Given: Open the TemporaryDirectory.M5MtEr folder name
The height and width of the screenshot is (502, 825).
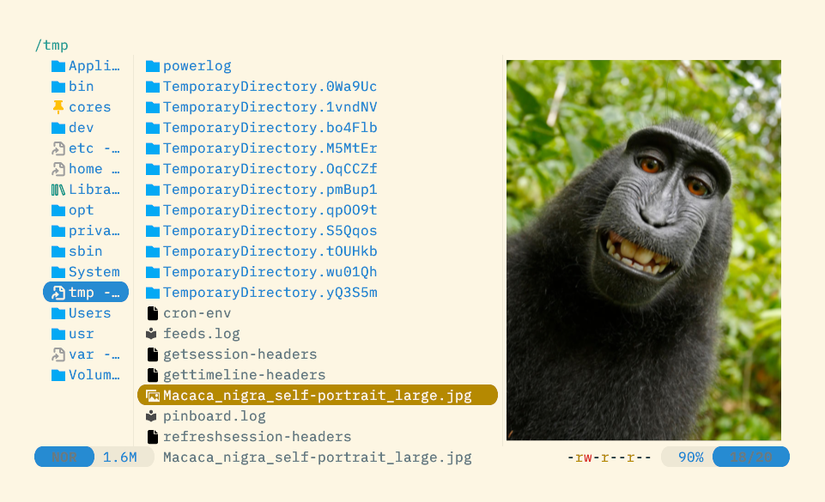Looking at the screenshot, I should [x=270, y=148].
